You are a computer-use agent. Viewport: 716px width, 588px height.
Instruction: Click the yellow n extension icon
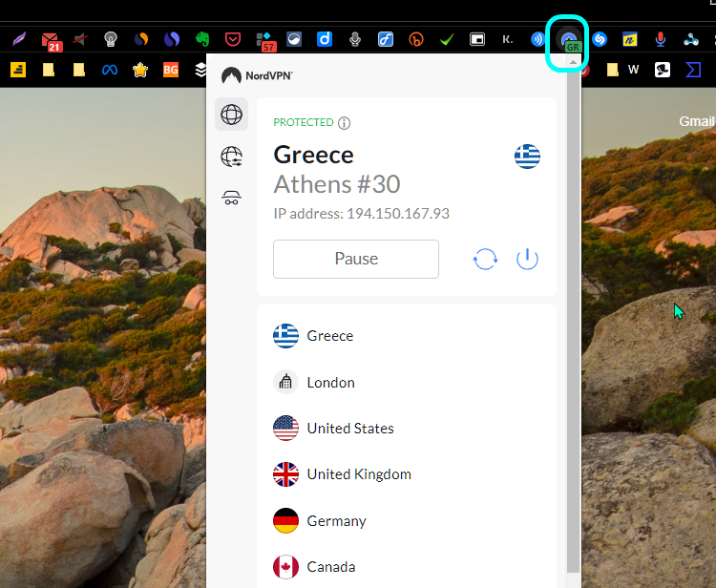click(630, 39)
